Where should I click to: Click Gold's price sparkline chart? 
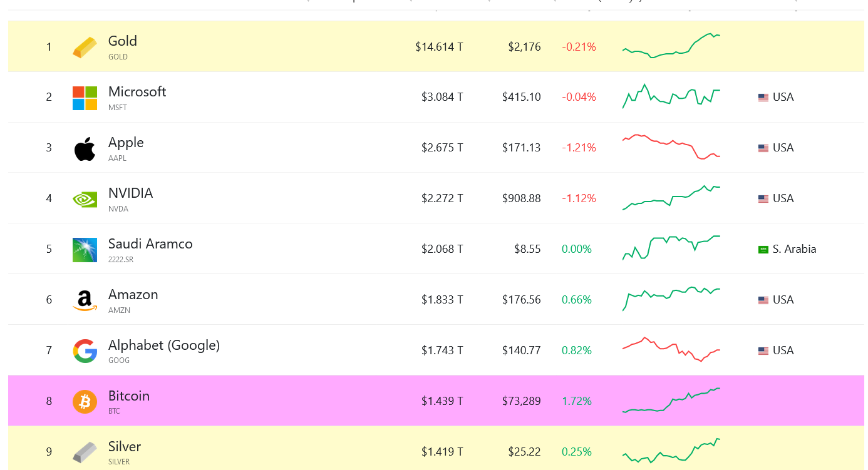[x=671, y=46]
